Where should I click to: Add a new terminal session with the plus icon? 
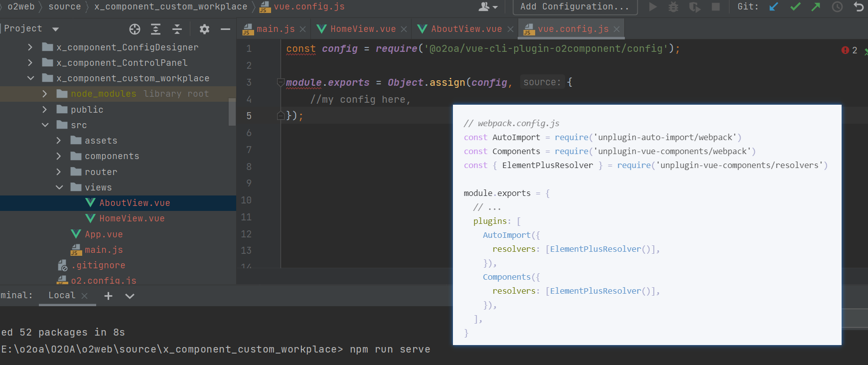(x=108, y=296)
